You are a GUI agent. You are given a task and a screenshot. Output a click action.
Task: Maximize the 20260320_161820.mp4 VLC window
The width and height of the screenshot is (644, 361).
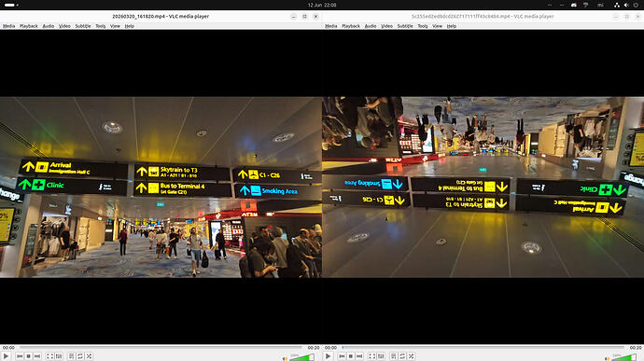pos(304,17)
